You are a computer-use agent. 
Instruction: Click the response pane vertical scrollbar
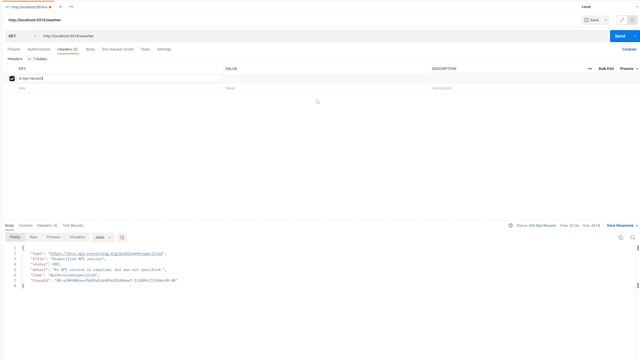[638, 267]
